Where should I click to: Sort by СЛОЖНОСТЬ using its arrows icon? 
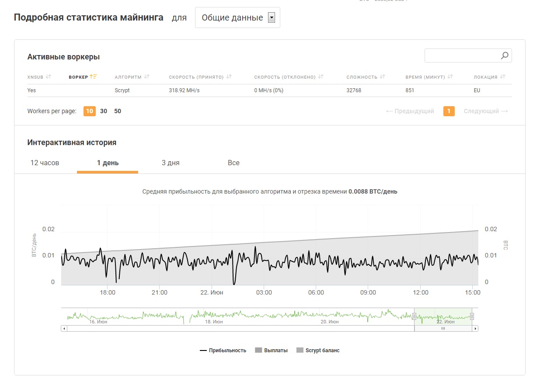[383, 77]
